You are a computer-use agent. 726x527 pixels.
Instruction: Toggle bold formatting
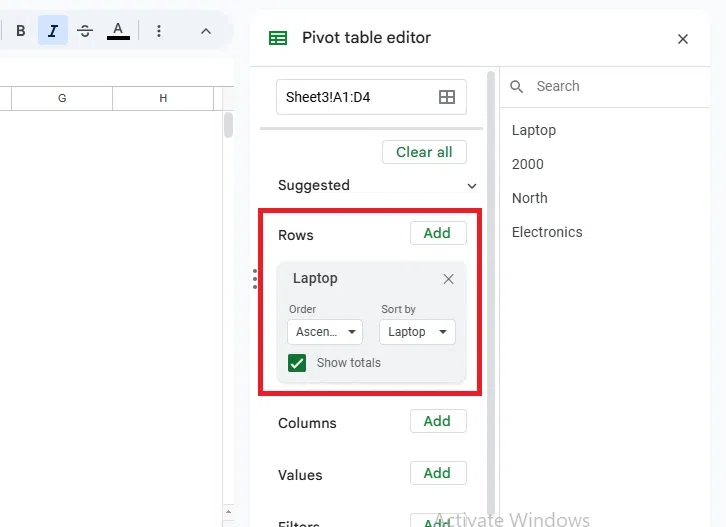(20, 31)
